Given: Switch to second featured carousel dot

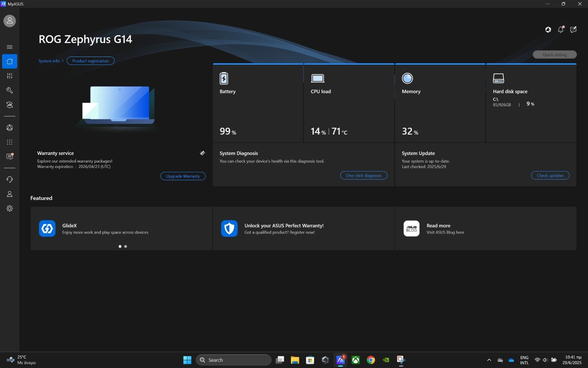Looking at the screenshot, I should (126, 246).
